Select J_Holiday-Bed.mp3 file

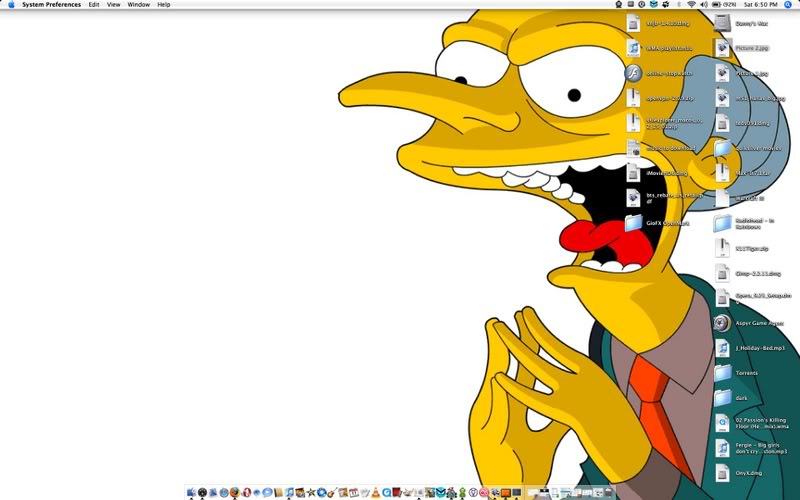722,348
